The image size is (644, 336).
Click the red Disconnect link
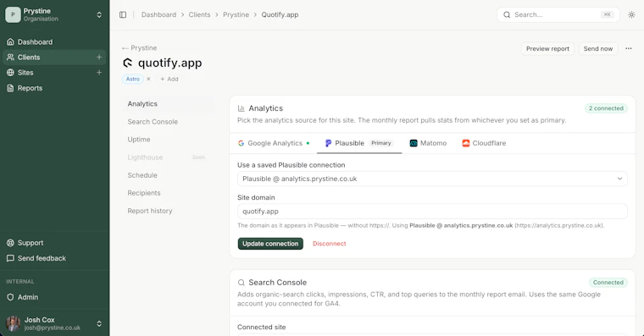coord(330,244)
